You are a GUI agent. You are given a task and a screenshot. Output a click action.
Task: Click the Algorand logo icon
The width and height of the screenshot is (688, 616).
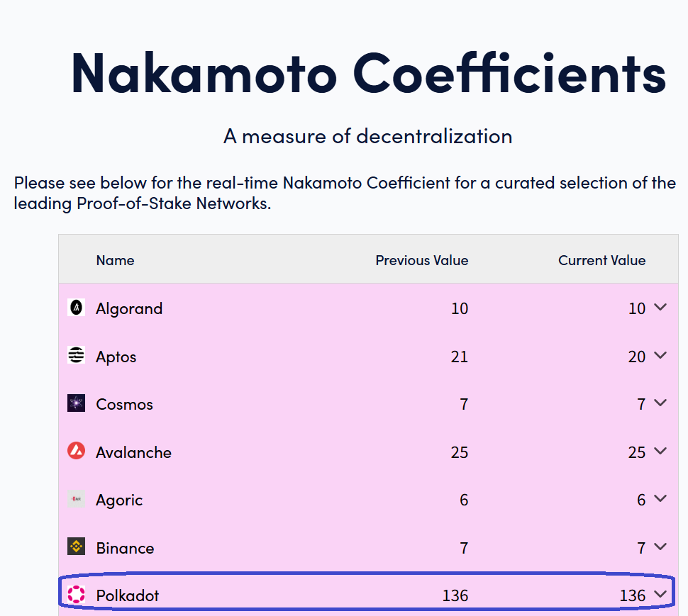point(76,308)
